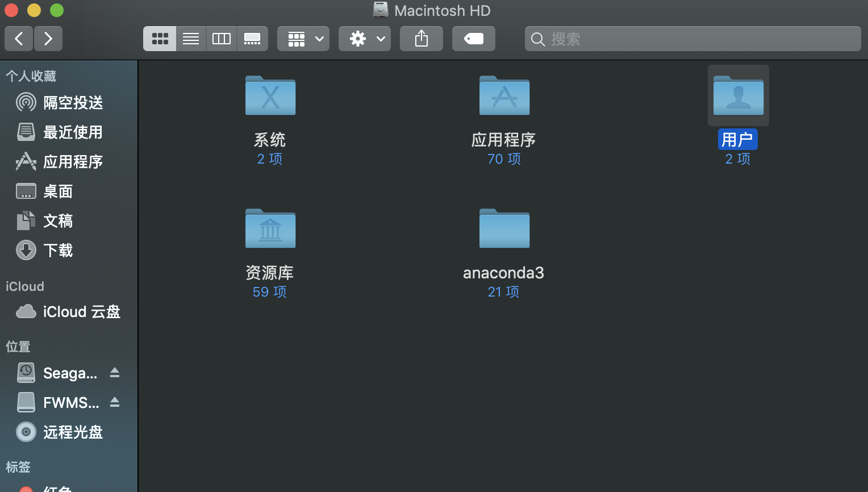Eject the FWMS... drive

coord(115,402)
